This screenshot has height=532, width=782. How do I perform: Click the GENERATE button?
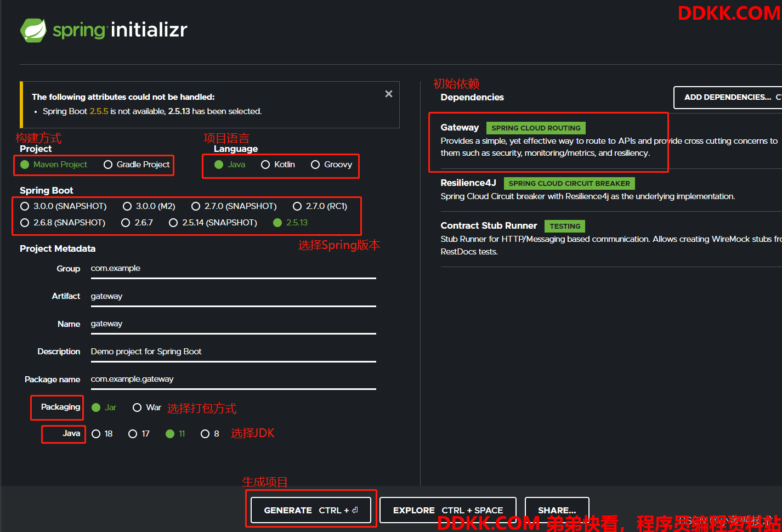[x=311, y=510]
